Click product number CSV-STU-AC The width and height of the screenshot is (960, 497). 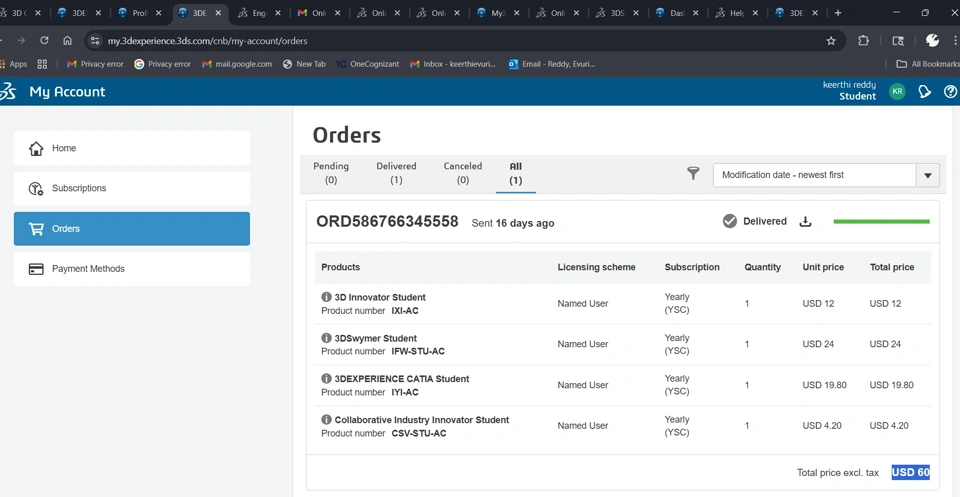pos(419,434)
